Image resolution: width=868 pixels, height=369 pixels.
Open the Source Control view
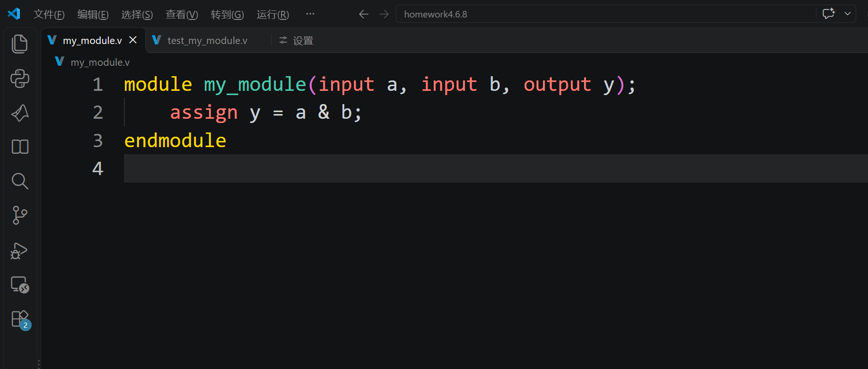point(20,215)
